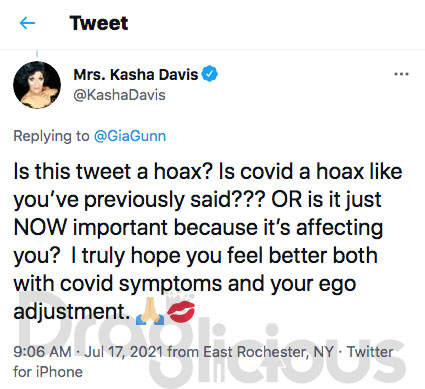This screenshot has height=389, width=425.
Task: Open the @KashaDavis handle link
Action: (x=119, y=95)
